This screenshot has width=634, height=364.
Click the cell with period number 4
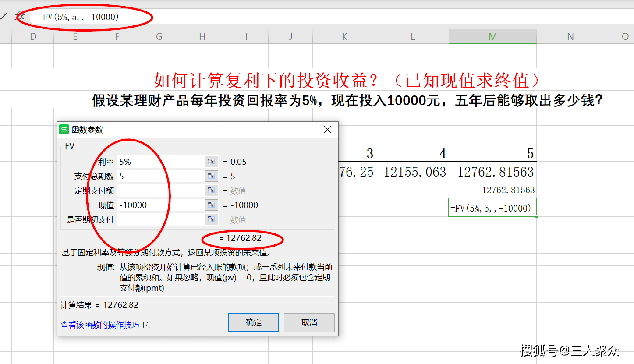tap(413, 153)
